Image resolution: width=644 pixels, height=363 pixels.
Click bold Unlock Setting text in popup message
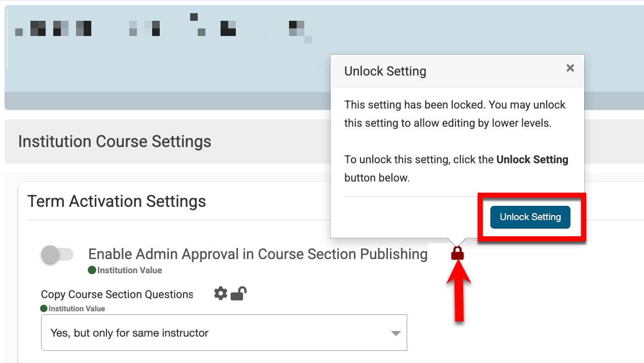click(532, 160)
